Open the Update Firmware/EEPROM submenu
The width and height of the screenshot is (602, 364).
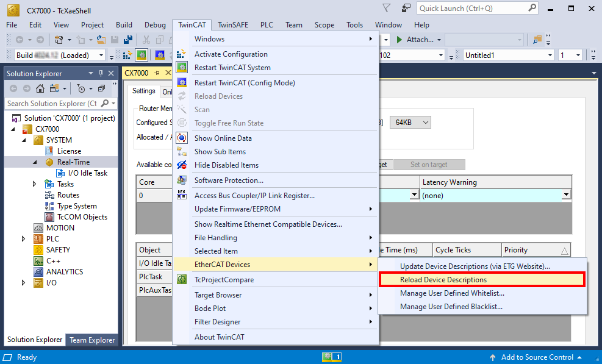click(x=276, y=209)
